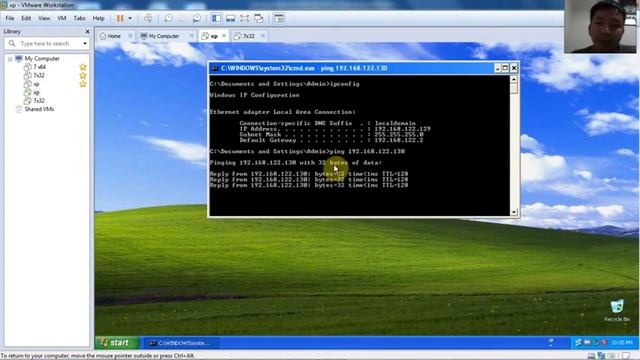Toggle the favorite star for 7 x64
Image resolution: width=640 pixels, height=360 pixels.
pos(83,67)
